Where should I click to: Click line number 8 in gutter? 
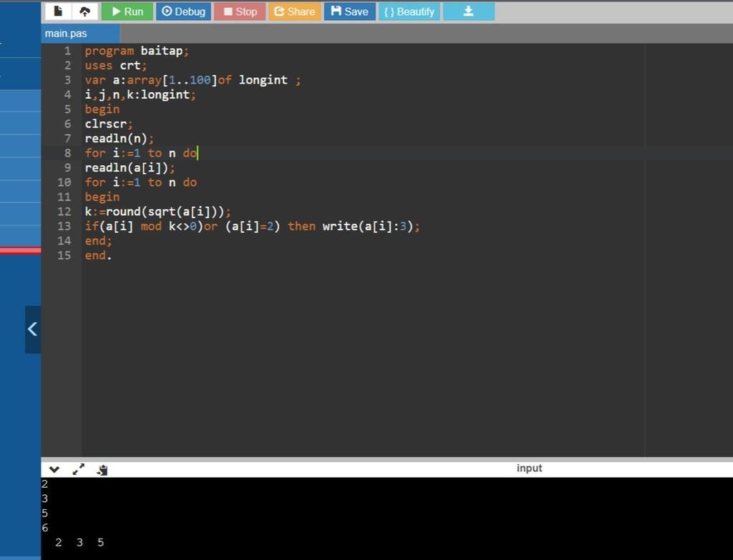click(68, 153)
